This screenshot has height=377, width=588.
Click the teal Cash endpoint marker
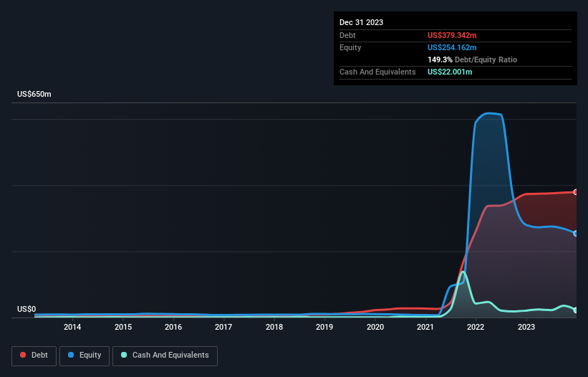click(576, 310)
